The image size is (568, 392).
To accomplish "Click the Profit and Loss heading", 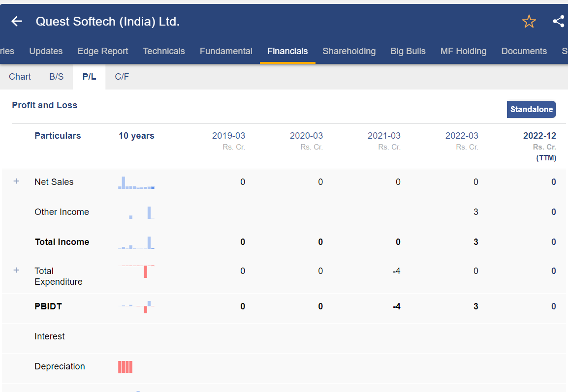I will (x=45, y=105).
